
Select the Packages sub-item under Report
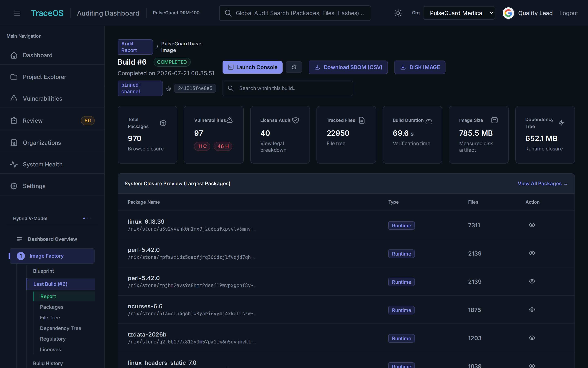pyautogui.click(x=52, y=307)
